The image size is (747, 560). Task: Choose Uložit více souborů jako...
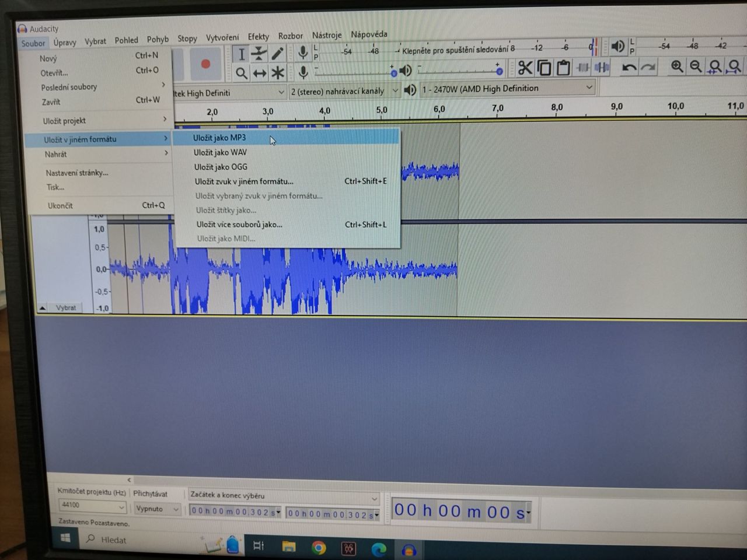[x=287, y=225]
